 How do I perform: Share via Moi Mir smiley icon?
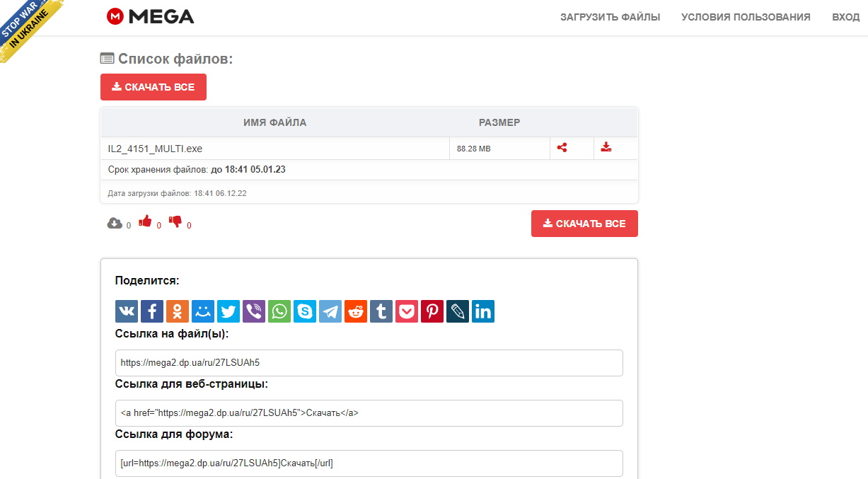pyautogui.click(x=203, y=311)
